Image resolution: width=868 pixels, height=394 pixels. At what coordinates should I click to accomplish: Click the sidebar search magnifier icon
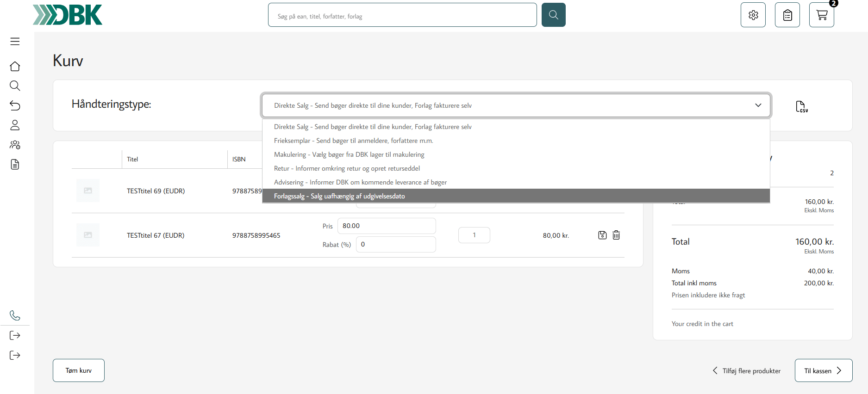coord(15,86)
